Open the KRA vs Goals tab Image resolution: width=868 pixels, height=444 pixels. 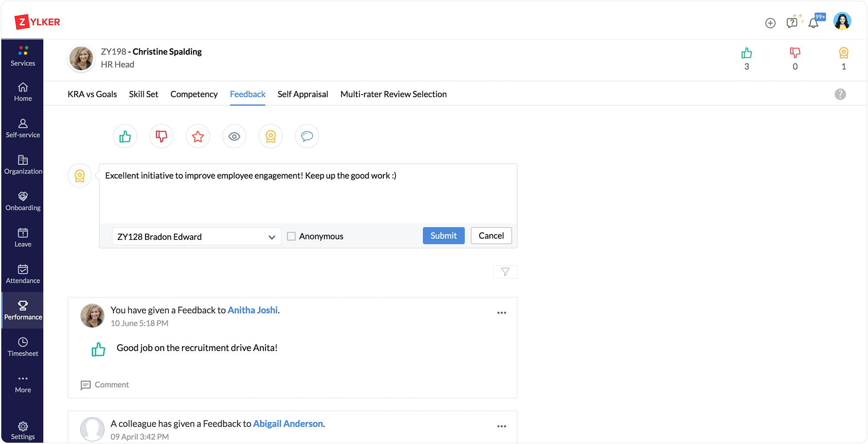coord(92,94)
